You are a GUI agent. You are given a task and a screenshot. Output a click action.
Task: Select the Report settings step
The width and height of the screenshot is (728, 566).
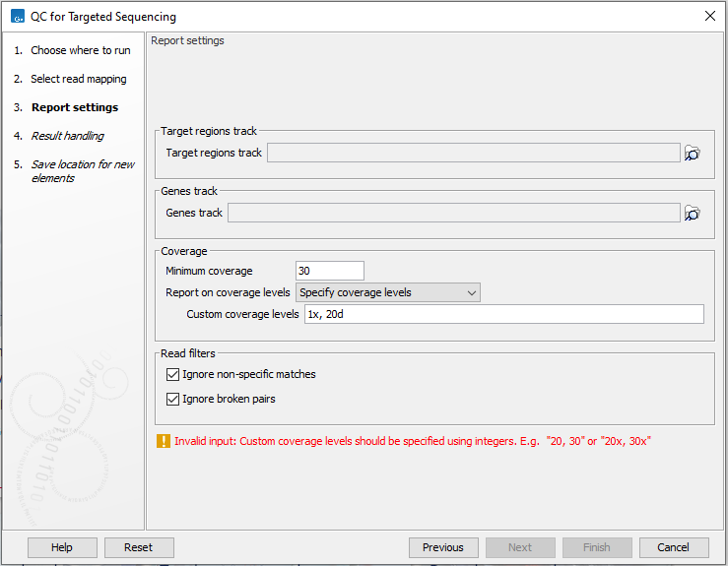click(74, 107)
